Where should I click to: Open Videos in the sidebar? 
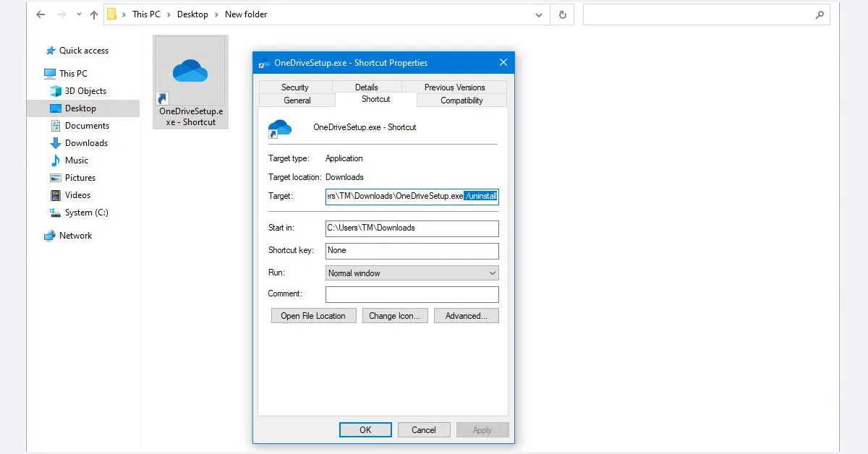tap(78, 195)
